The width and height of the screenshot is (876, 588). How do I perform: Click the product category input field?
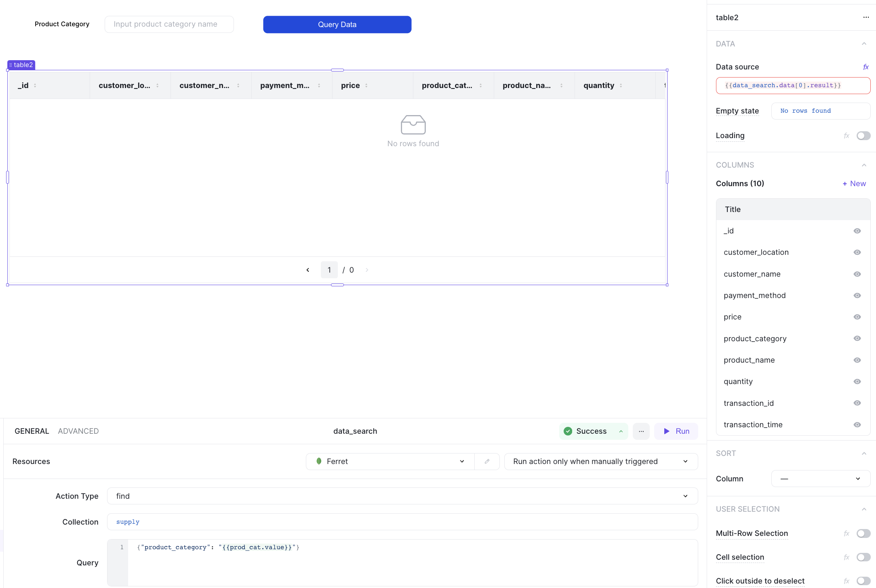[x=169, y=24]
